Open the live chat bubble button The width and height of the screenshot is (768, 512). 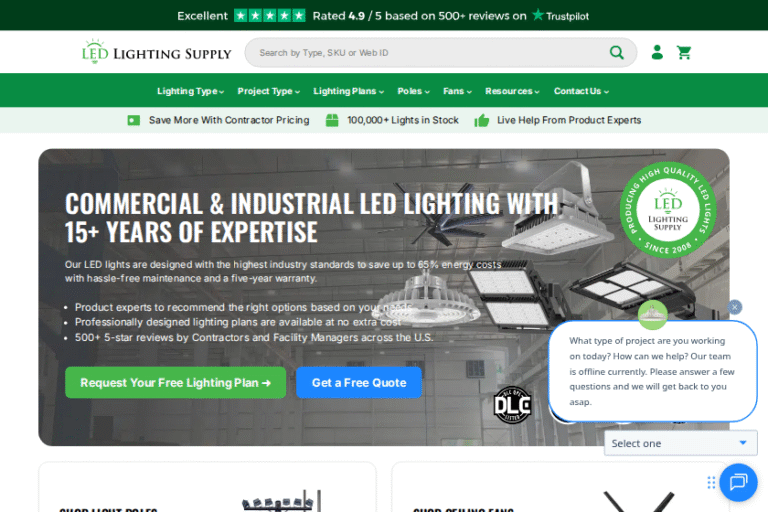pyautogui.click(x=738, y=482)
